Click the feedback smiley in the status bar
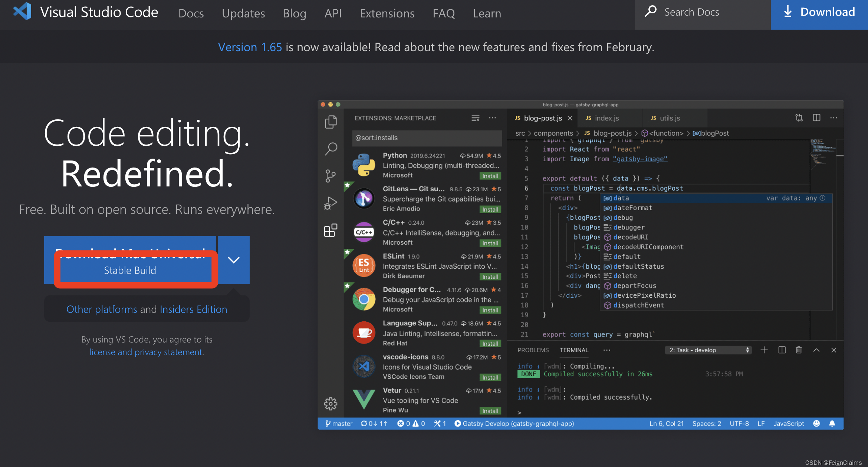 pos(816,423)
